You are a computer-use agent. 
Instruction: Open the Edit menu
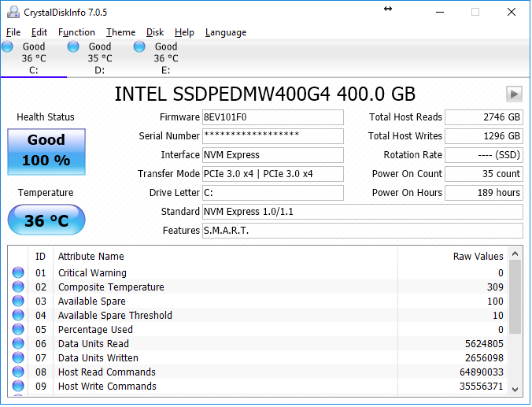(39, 32)
